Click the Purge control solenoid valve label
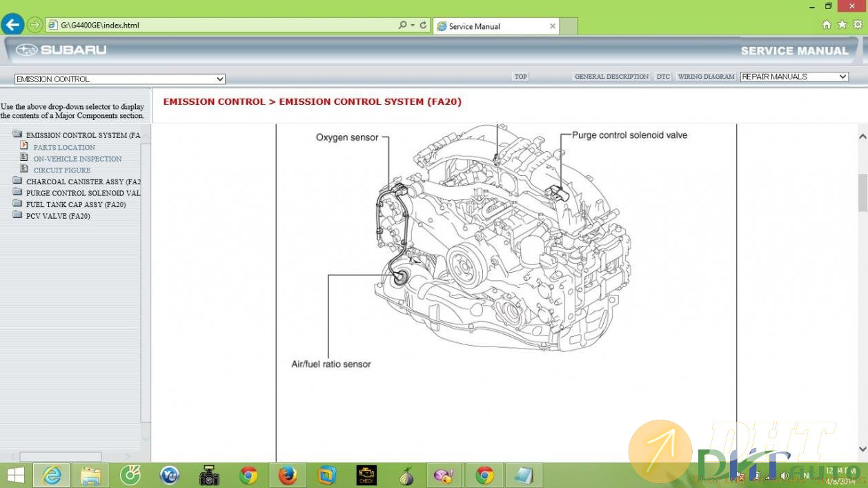The image size is (868, 488). (x=630, y=135)
